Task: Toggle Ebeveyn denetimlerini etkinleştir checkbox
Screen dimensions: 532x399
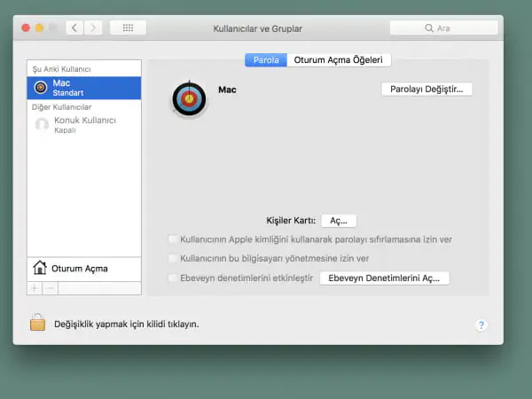Action: tap(173, 278)
